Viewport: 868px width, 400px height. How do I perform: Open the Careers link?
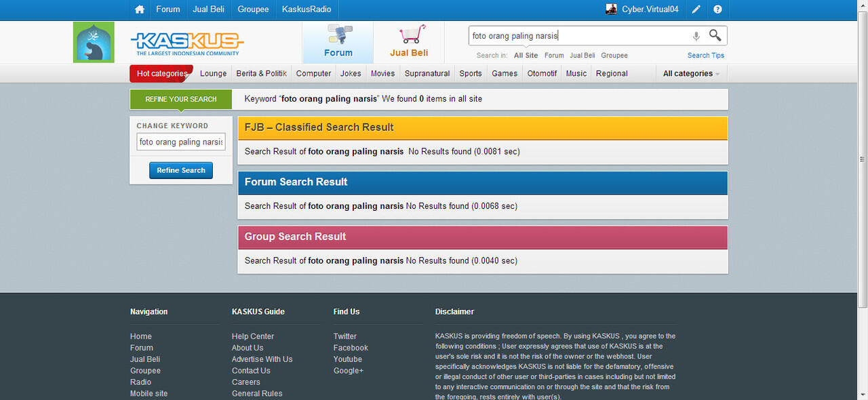[x=246, y=382]
